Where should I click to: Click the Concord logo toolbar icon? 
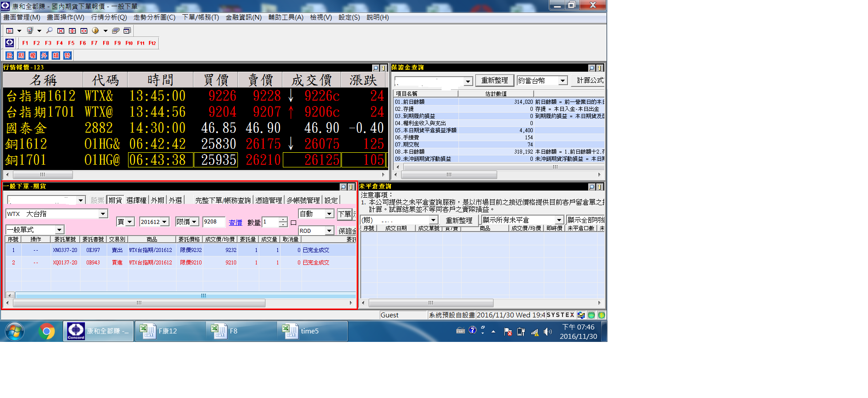[10, 43]
